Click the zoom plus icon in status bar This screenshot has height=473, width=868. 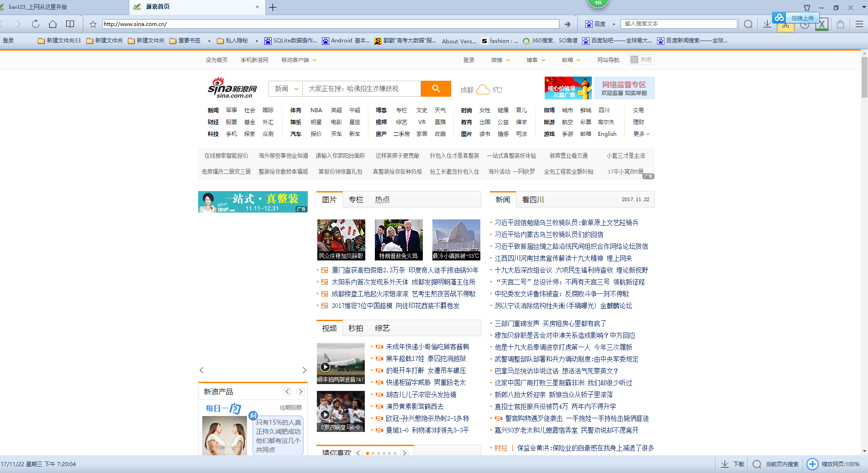tap(812, 464)
